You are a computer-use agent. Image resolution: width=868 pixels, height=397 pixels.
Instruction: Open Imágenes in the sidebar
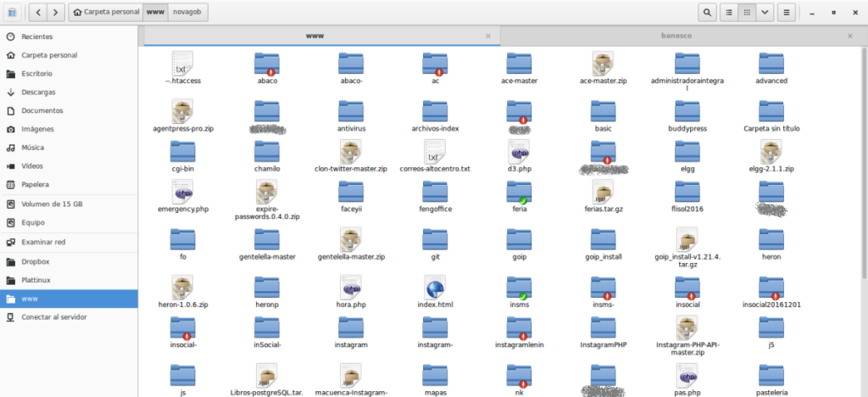pyautogui.click(x=69, y=129)
